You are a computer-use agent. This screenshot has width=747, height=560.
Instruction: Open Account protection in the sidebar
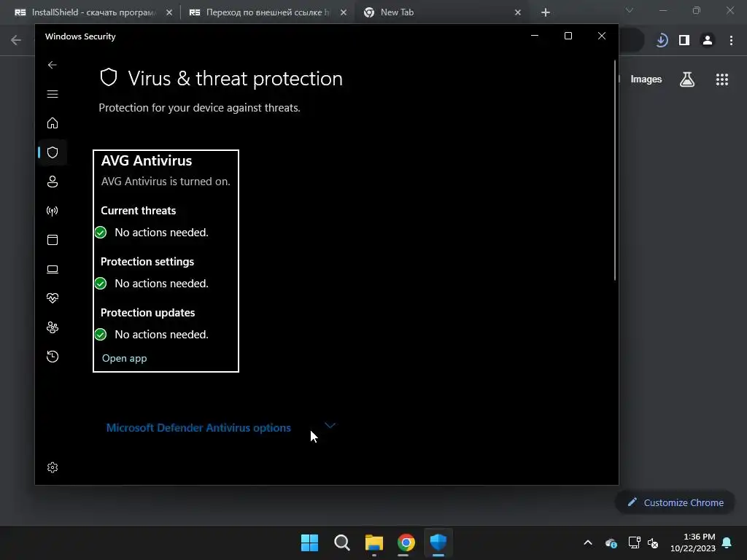(x=53, y=182)
